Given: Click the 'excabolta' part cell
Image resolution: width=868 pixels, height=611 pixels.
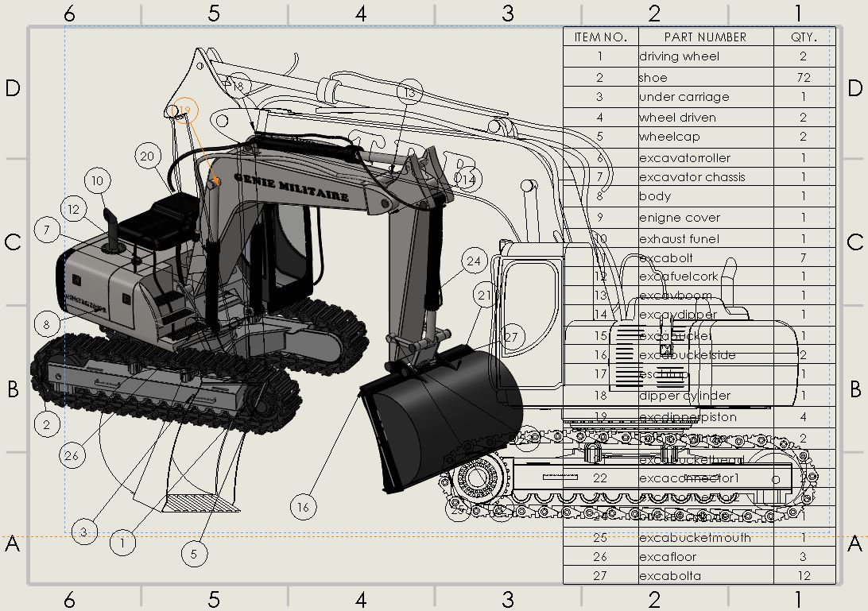Looking at the screenshot, I should tap(706, 575).
